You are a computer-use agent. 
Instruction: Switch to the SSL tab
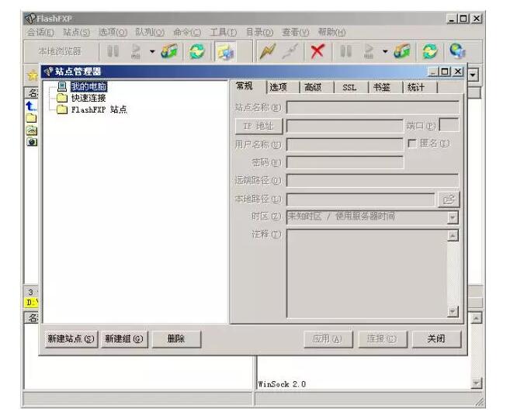click(349, 87)
